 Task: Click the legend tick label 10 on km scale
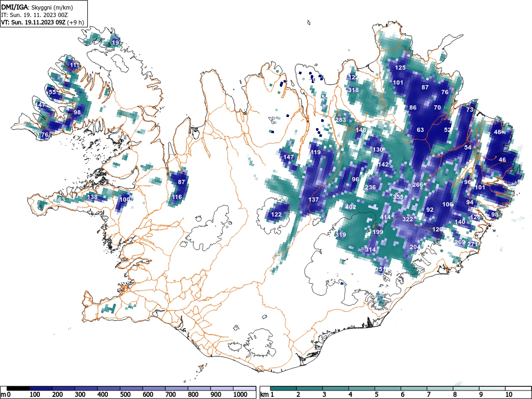coord(509,395)
